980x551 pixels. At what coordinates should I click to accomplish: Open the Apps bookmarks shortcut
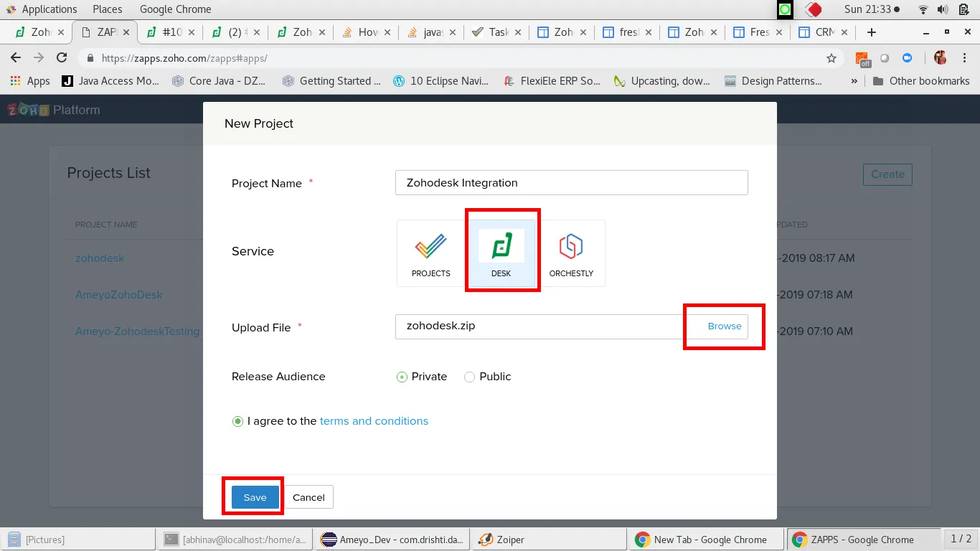tap(30, 81)
